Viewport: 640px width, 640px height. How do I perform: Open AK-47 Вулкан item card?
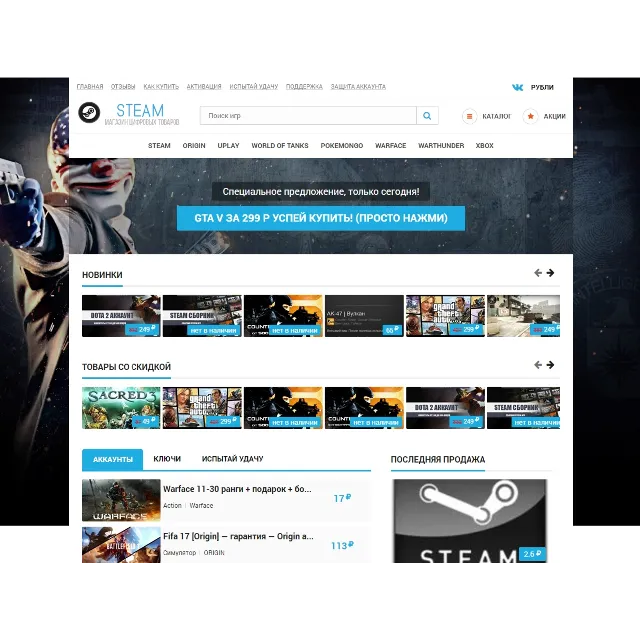(x=364, y=316)
